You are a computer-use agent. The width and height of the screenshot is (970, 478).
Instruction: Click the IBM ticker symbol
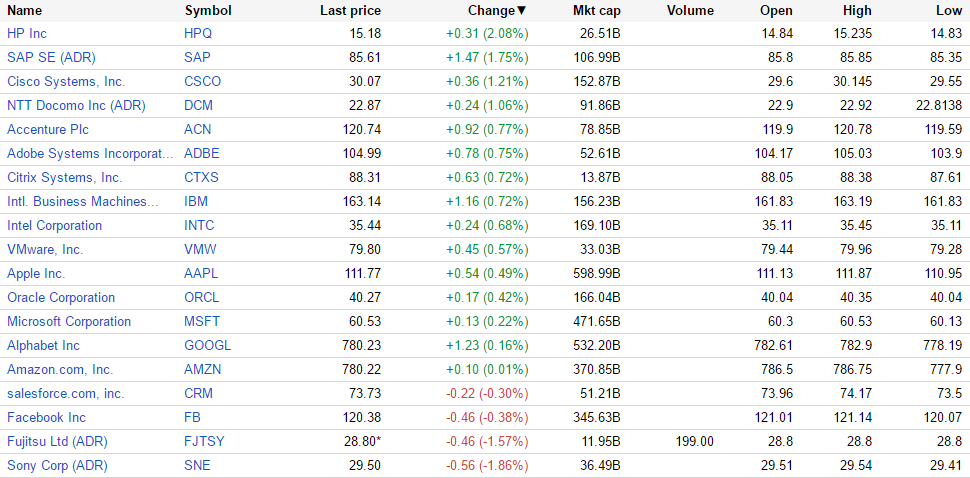pyautogui.click(x=197, y=201)
